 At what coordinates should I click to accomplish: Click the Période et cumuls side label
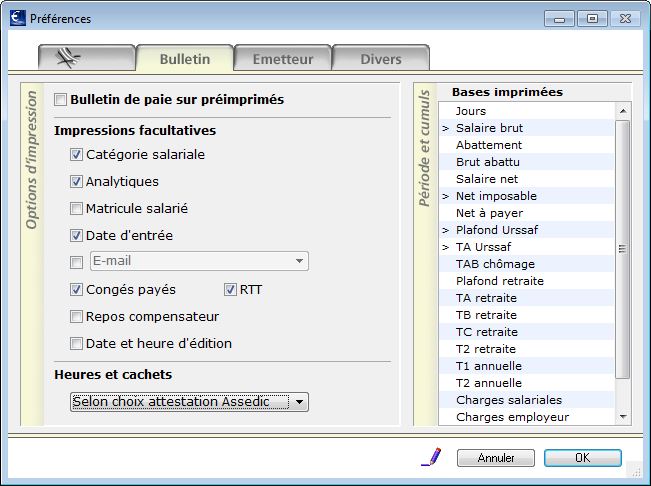pos(424,148)
